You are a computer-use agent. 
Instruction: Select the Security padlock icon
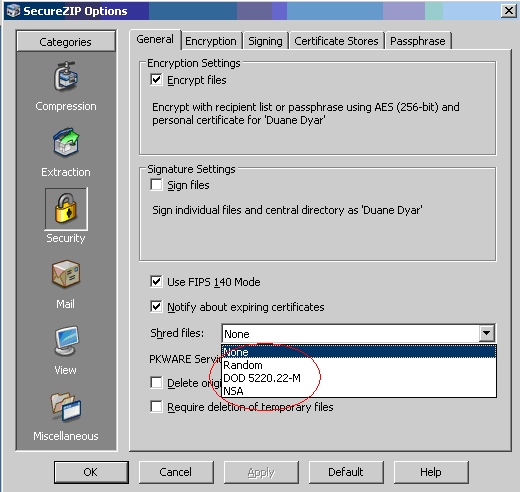[x=66, y=209]
